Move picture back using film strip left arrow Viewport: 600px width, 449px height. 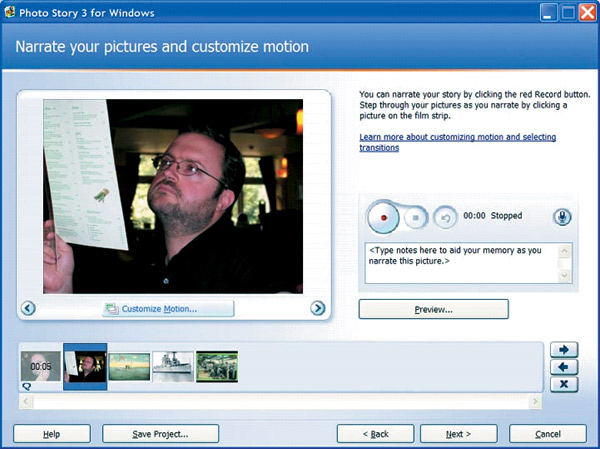(562, 367)
